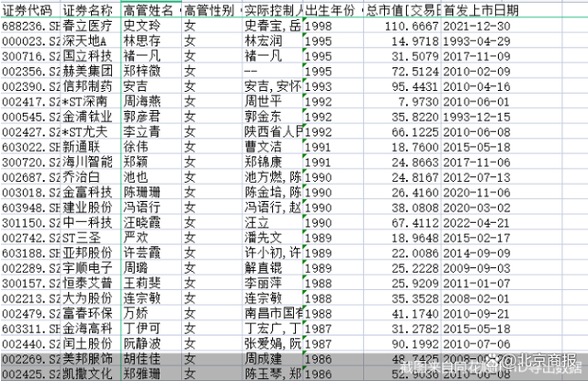Image resolution: width=588 pixels, height=381 pixels.
Task: Select the value cell 38.0808
Action: 402,207
